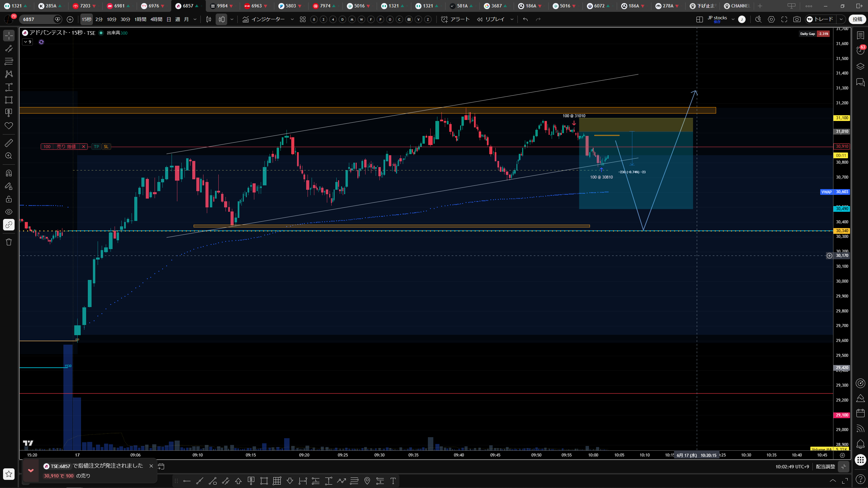
Task: Select the 30分 timeframe
Action: pyautogui.click(x=125, y=19)
